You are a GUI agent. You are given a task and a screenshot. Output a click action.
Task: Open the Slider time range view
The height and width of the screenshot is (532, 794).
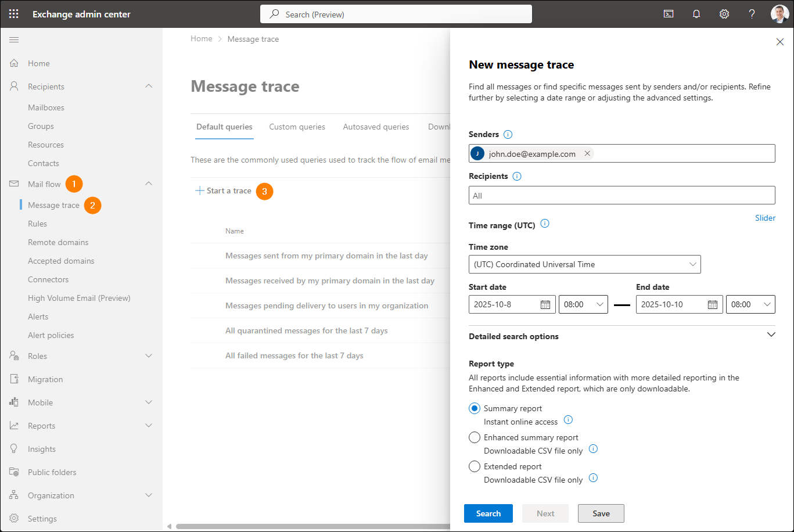765,218
